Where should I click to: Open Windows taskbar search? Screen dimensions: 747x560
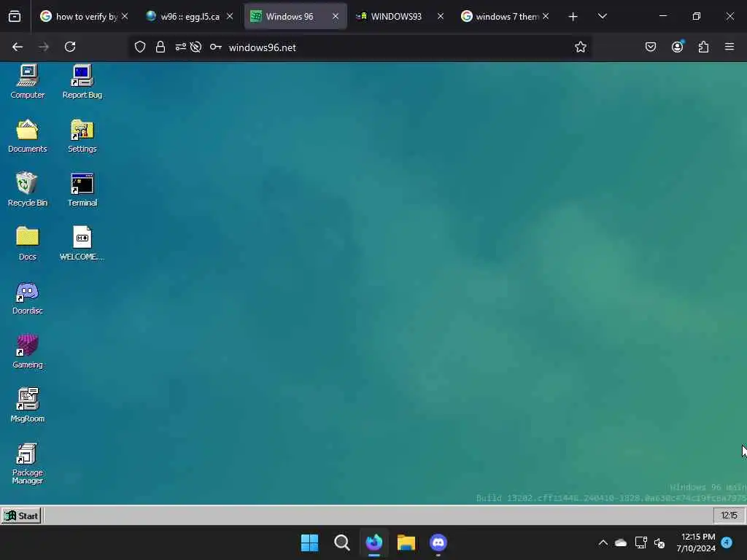point(342,542)
